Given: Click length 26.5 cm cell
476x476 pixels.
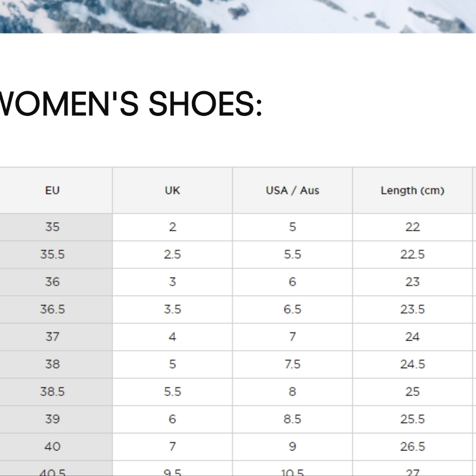Looking at the screenshot, I should tap(413, 446).
